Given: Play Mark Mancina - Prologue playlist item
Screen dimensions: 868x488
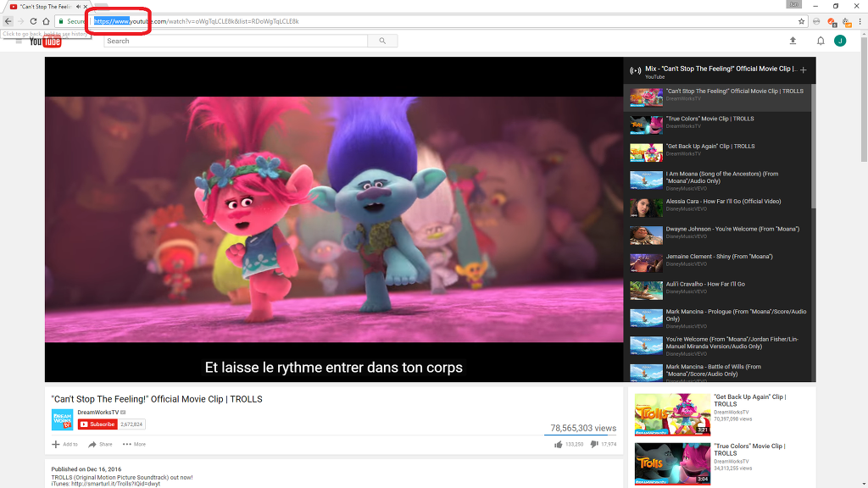Looking at the screenshot, I should point(717,319).
